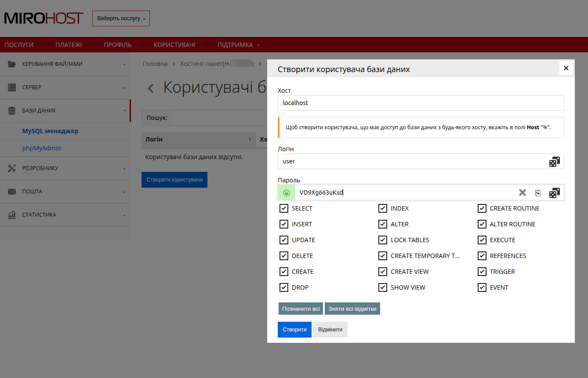Open the Виберіть послугу dropdown
Viewport: 588px width, 378px height.
coord(121,18)
